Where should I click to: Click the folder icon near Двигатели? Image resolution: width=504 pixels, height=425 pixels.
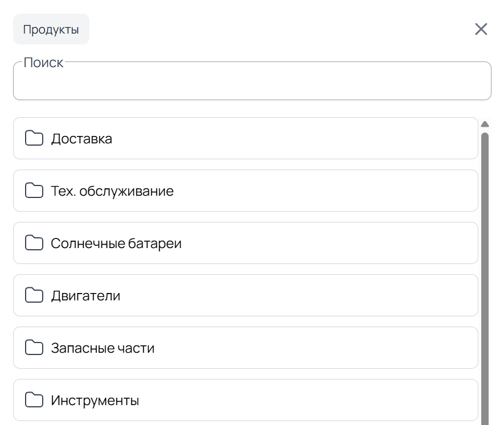point(34,295)
